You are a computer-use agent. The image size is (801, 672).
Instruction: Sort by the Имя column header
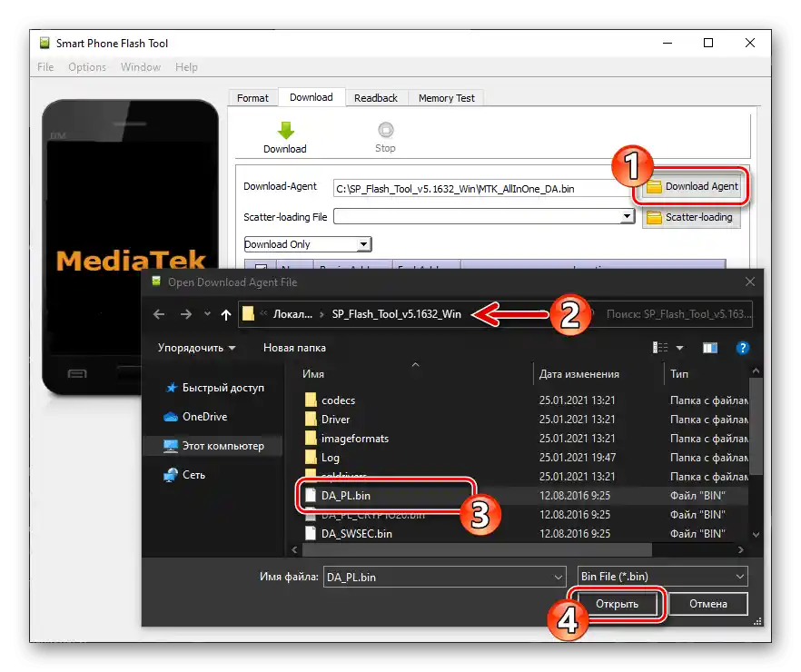312,374
